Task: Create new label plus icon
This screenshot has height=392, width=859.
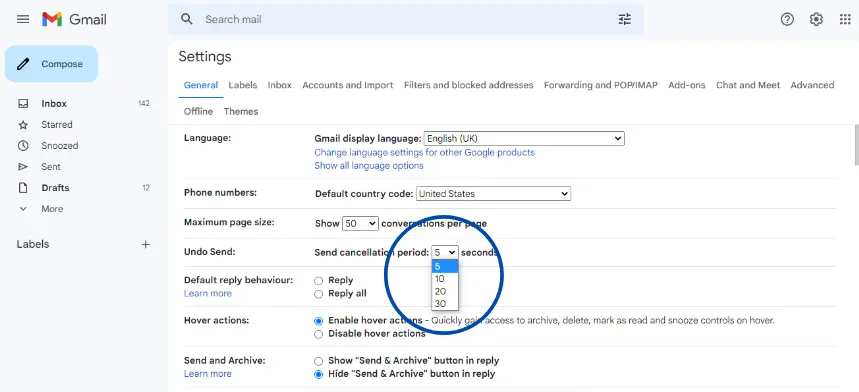Action: click(x=146, y=244)
